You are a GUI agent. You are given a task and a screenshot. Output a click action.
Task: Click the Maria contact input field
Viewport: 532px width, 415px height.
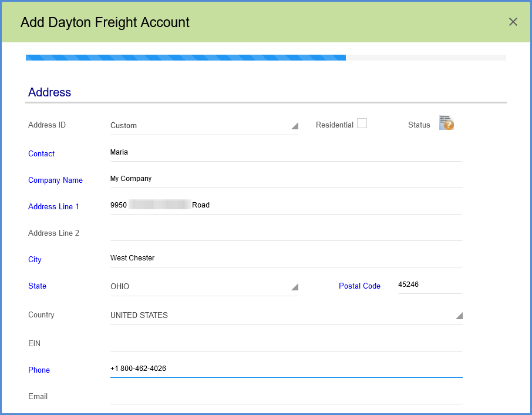[235, 152]
